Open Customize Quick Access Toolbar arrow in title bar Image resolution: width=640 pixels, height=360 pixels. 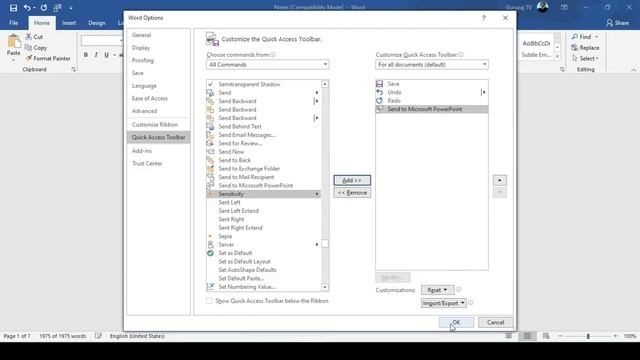[x=71, y=8]
